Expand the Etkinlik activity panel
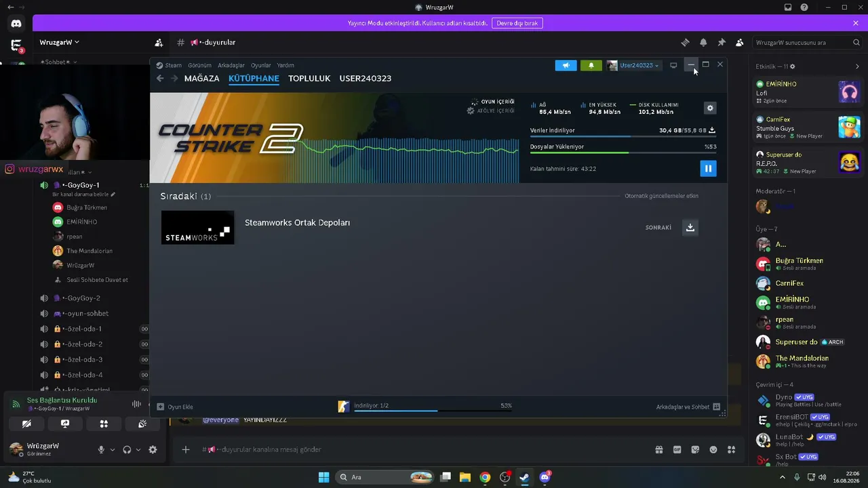This screenshot has height=488, width=868. click(x=857, y=66)
